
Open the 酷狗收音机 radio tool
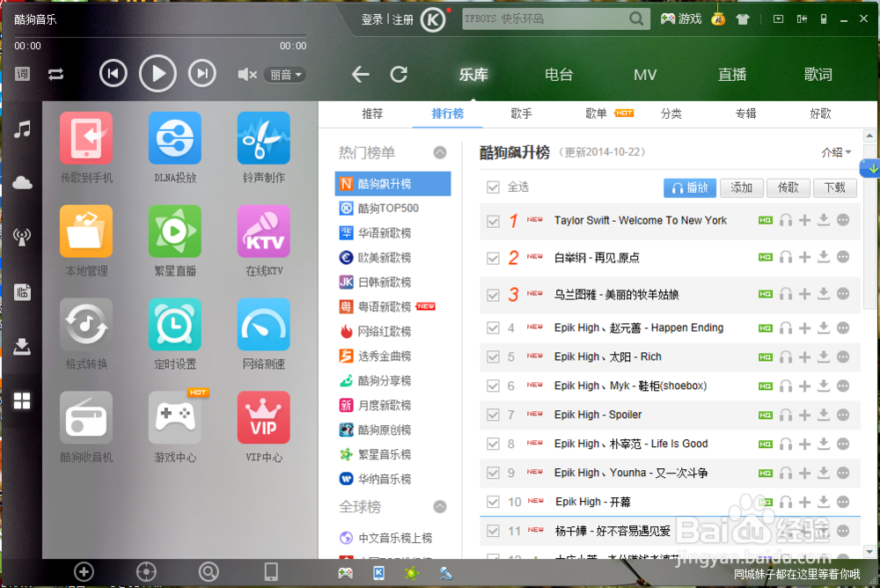[x=86, y=418]
